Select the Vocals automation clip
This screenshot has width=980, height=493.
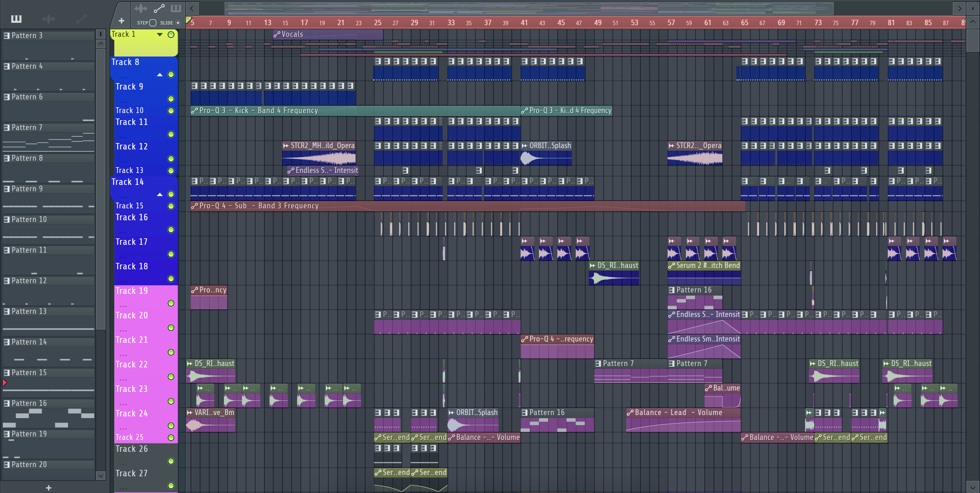328,34
